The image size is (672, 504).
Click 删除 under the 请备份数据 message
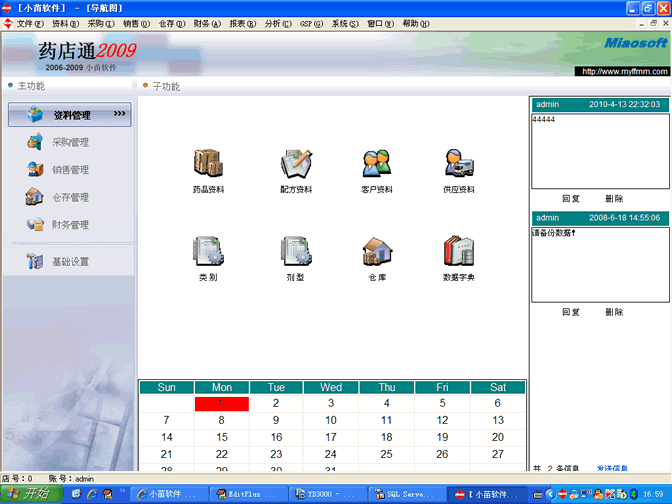click(x=614, y=312)
